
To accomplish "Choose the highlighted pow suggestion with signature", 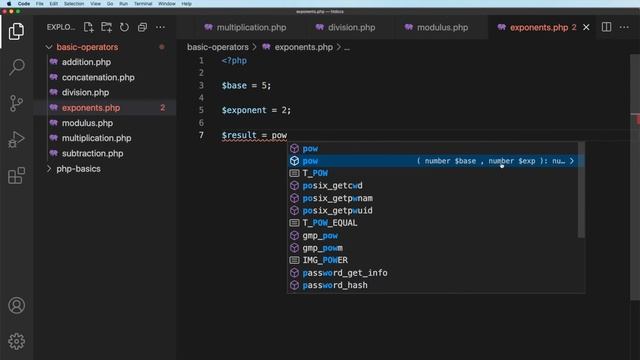I will click(x=433, y=161).
